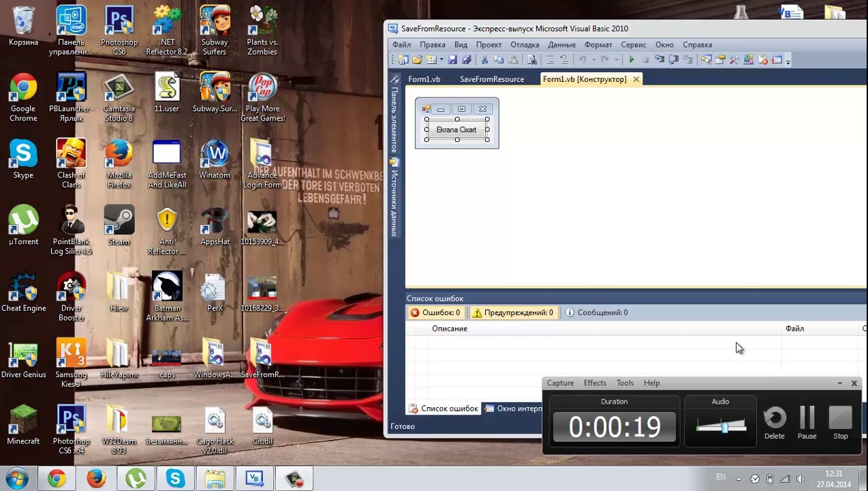This screenshot has height=491, width=868.
Task: Switch to the SaveFromResource tab
Action: (492, 79)
